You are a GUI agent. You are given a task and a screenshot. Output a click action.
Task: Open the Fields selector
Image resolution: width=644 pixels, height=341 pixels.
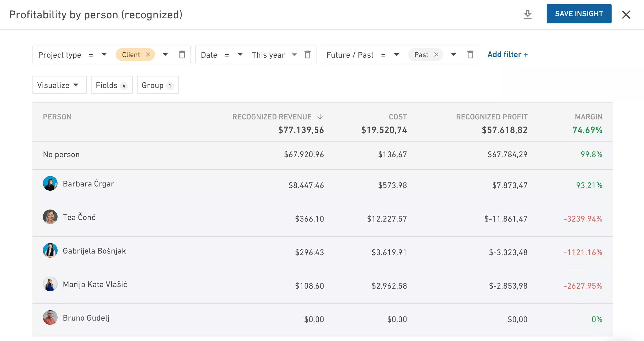pyautogui.click(x=112, y=85)
